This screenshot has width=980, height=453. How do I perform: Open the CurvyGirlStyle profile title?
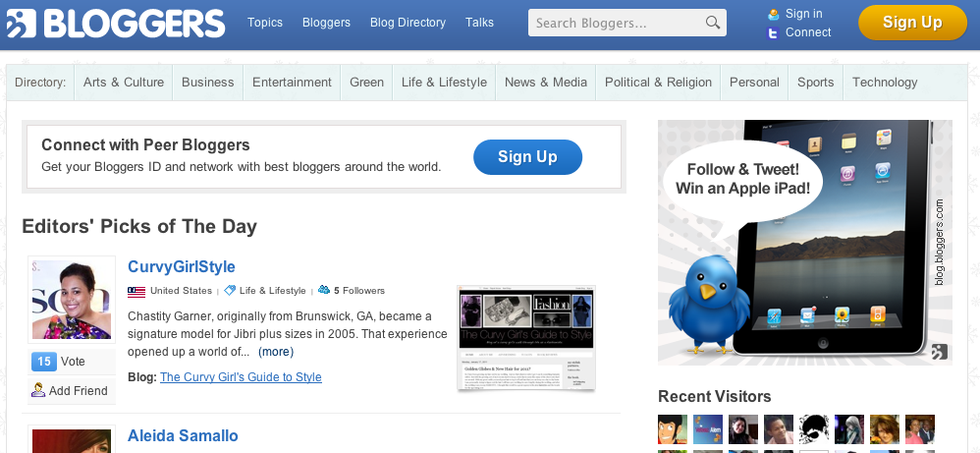[x=182, y=266]
